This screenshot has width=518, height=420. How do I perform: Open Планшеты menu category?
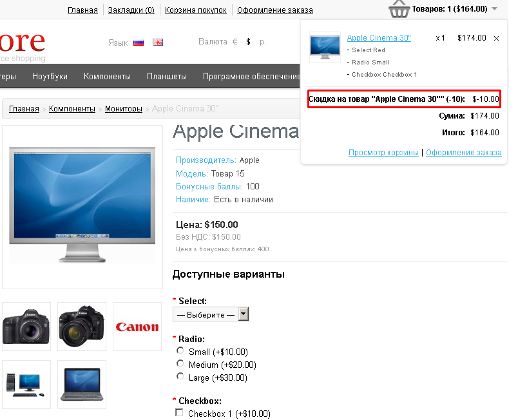tap(167, 76)
